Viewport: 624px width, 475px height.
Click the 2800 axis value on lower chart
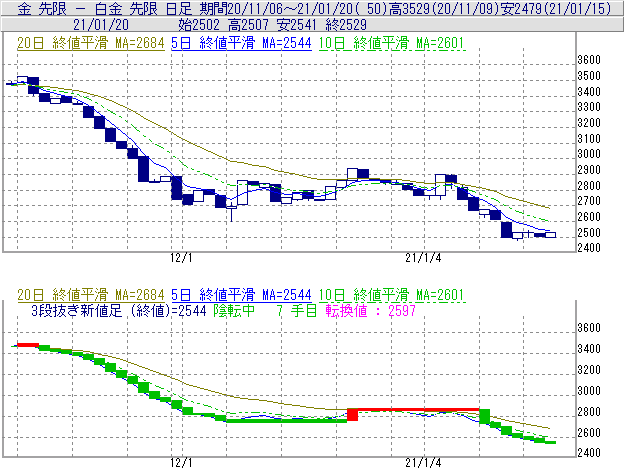(589, 411)
